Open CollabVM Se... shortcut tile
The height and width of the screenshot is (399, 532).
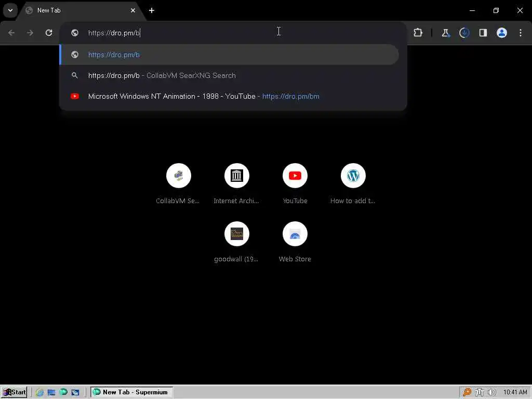tap(179, 184)
